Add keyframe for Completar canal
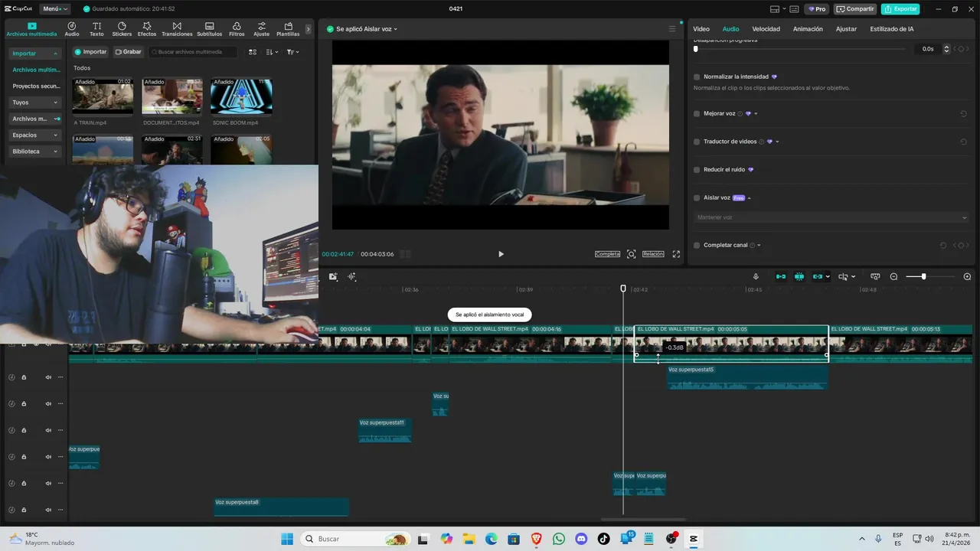Image resolution: width=980 pixels, height=551 pixels. (x=961, y=246)
